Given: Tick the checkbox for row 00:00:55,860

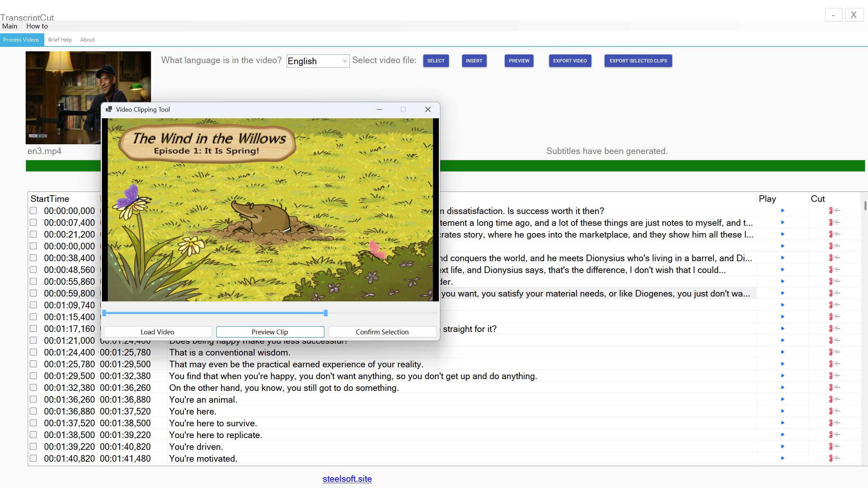Looking at the screenshot, I should [x=33, y=281].
